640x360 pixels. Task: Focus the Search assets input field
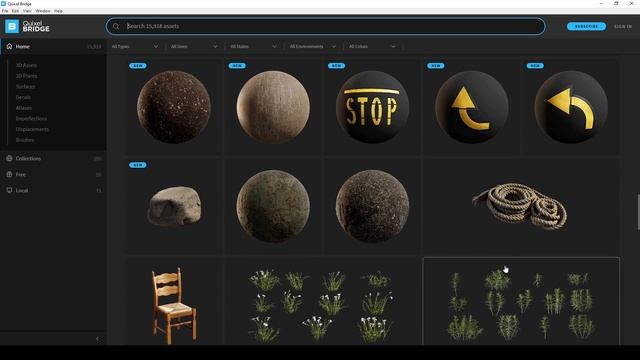click(325, 26)
